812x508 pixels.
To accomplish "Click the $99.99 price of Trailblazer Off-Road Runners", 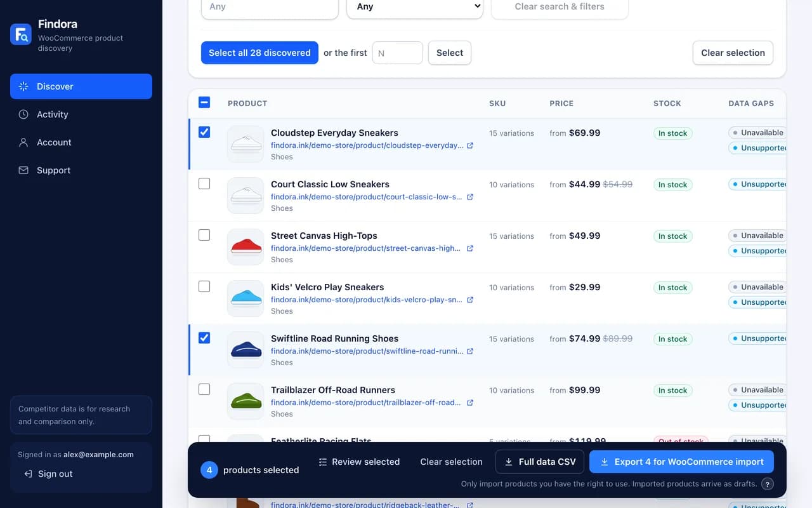I will 584,390.
